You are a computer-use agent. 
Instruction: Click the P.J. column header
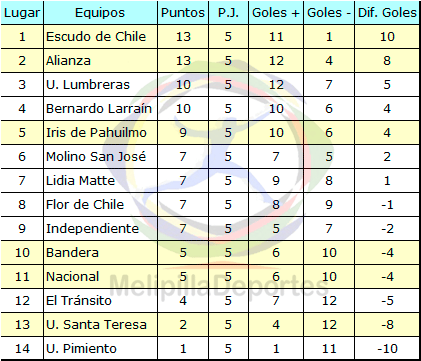(228, 13)
